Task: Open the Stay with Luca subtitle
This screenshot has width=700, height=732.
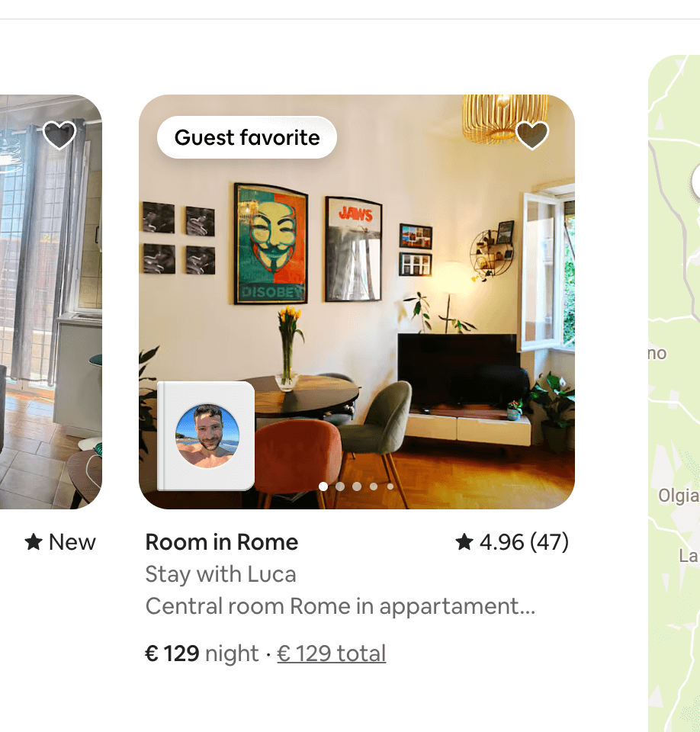Action: click(220, 573)
